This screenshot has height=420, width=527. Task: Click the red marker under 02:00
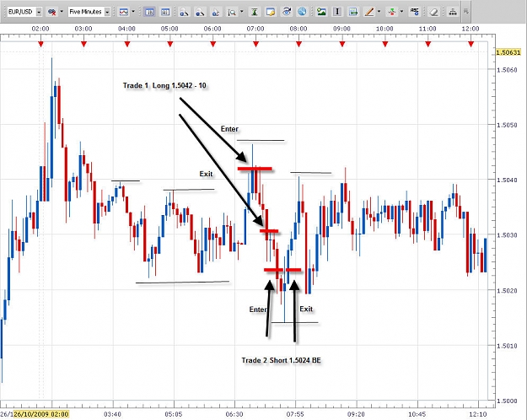click(x=40, y=44)
